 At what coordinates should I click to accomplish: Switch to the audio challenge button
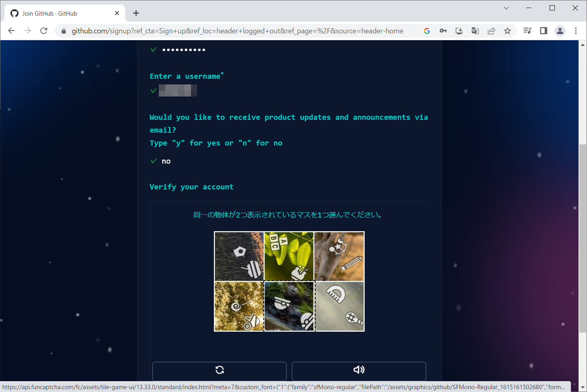click(x=359, y=370)
